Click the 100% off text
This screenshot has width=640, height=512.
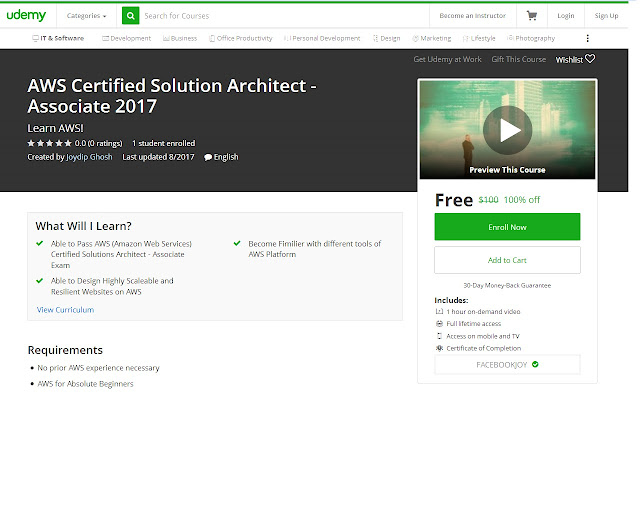[x=522, y=200]
